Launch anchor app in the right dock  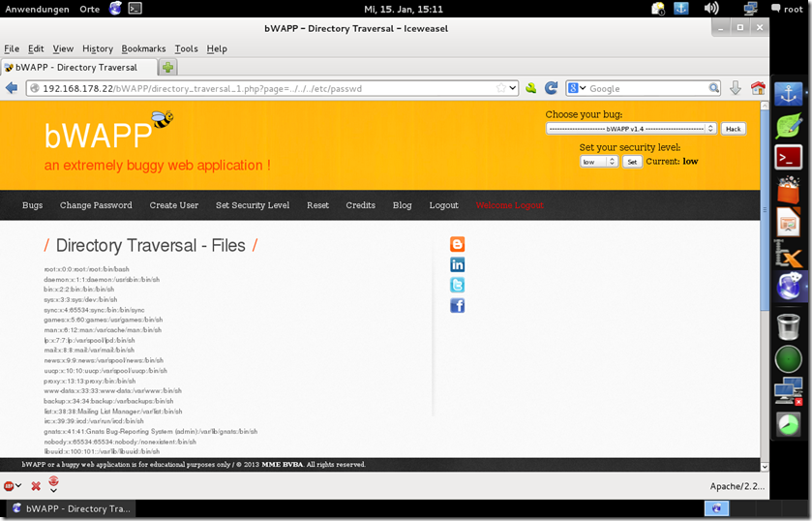coord(788,94)
